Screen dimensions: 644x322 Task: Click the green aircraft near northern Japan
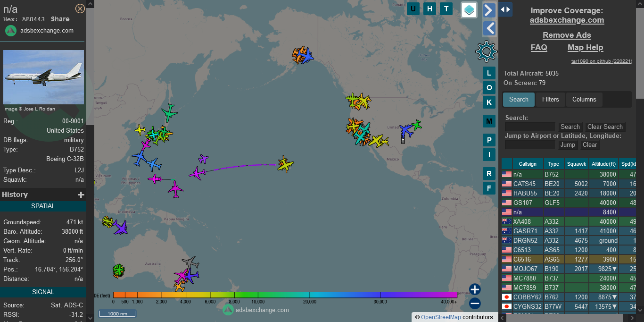point(170,112)
